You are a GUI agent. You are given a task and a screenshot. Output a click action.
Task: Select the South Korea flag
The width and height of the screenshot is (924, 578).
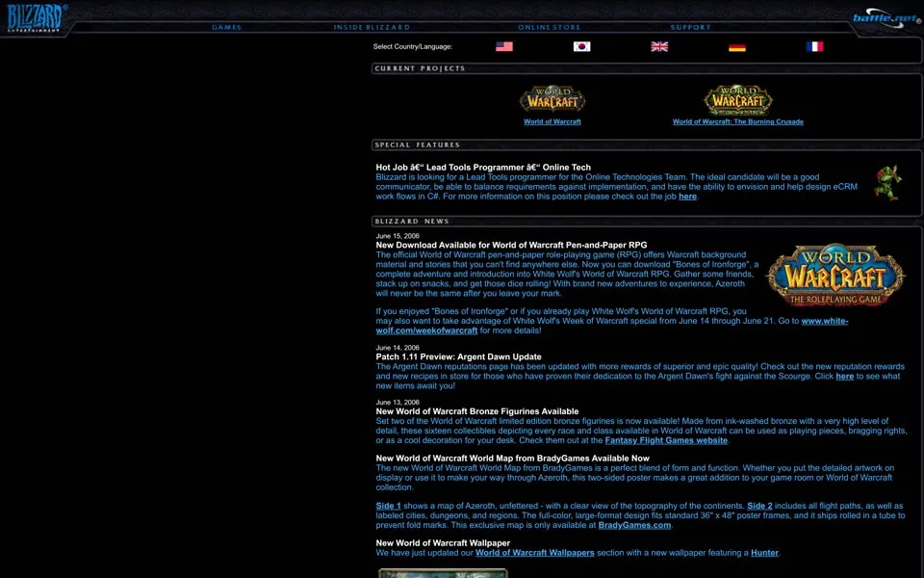click(581, 46)
